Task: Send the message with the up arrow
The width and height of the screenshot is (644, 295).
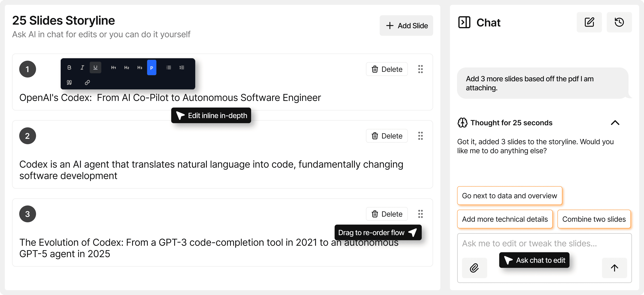Action: tap(614, 268)
